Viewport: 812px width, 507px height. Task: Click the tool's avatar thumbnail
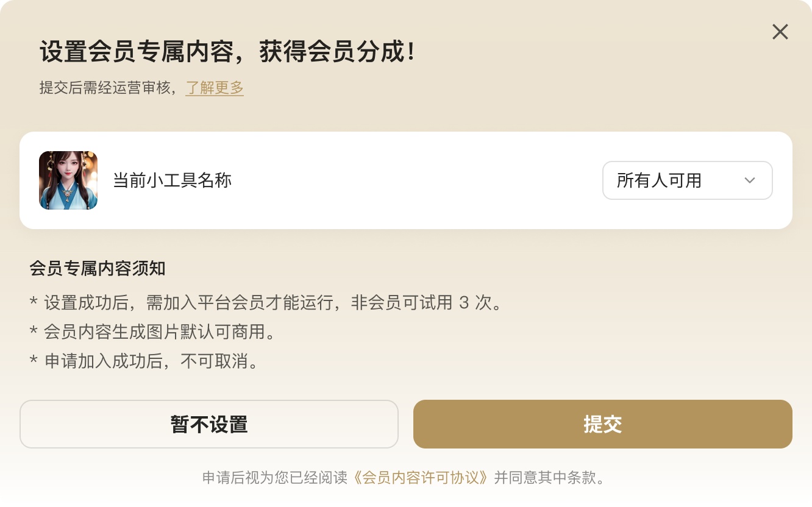pyautogui.click(x=68, y=180)
